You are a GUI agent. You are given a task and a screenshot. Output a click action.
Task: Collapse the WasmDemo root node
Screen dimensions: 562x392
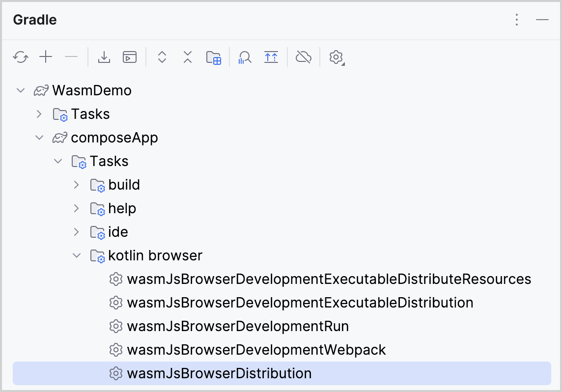point(21,90)
